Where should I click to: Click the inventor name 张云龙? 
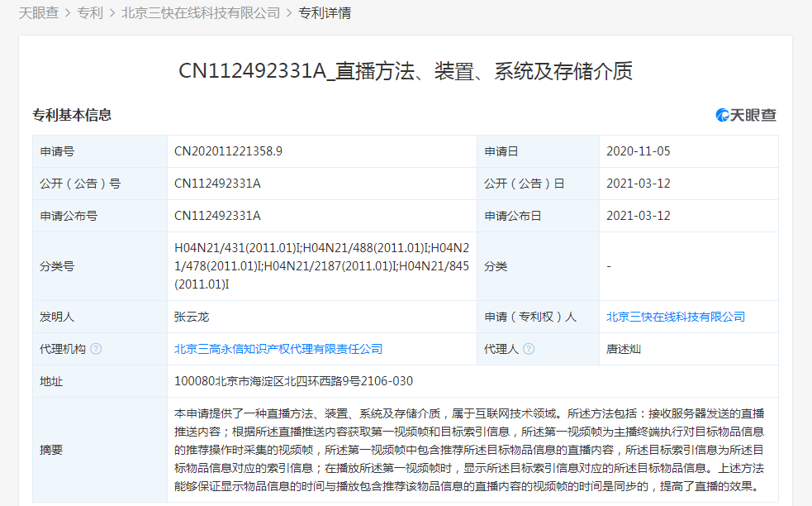click(192, 317)
